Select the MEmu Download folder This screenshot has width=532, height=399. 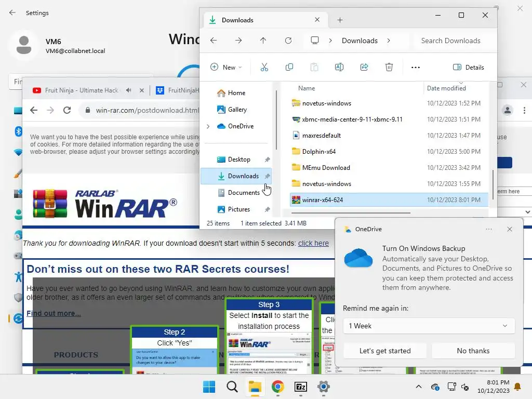[389, 168]
